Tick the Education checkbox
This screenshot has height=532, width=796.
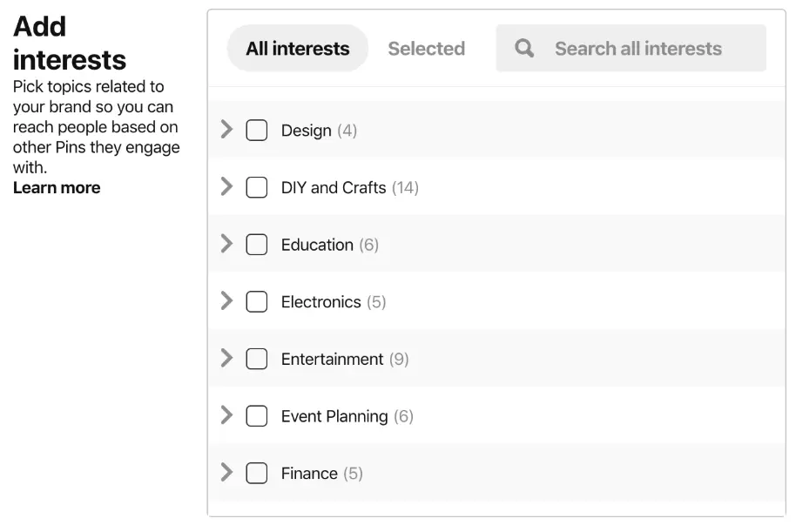256,245
